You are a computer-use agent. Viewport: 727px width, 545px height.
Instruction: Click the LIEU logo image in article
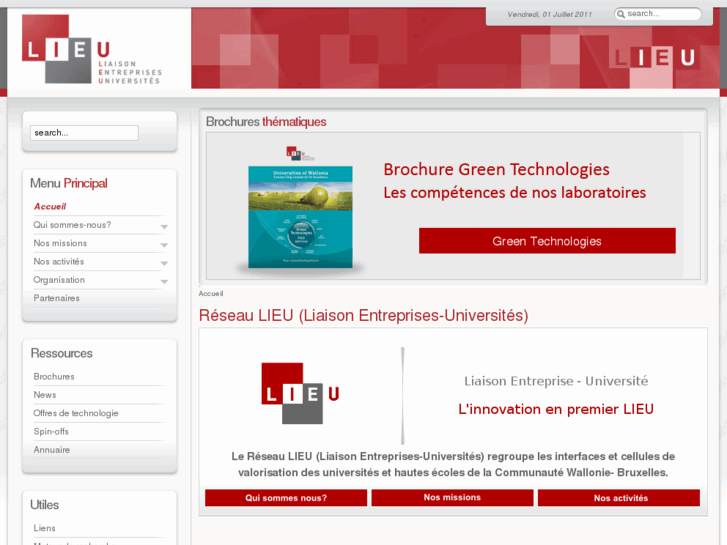(300, 393)
